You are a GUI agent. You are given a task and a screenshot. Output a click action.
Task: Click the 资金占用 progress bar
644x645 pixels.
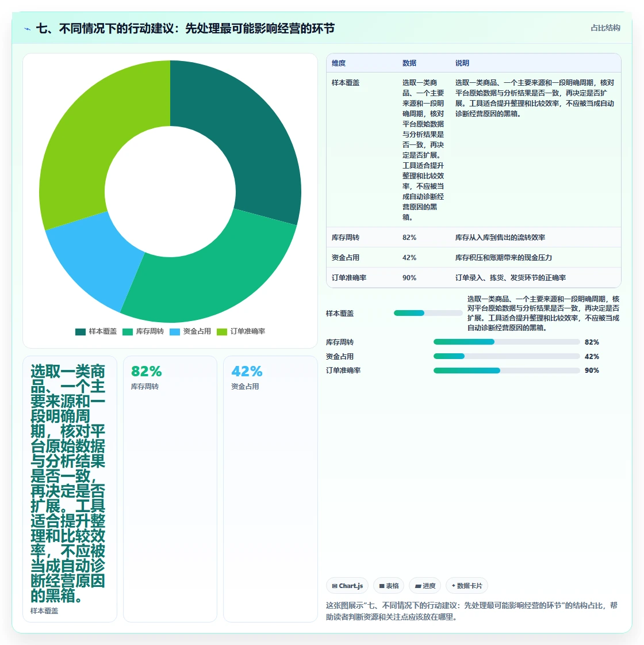point(507,356)
